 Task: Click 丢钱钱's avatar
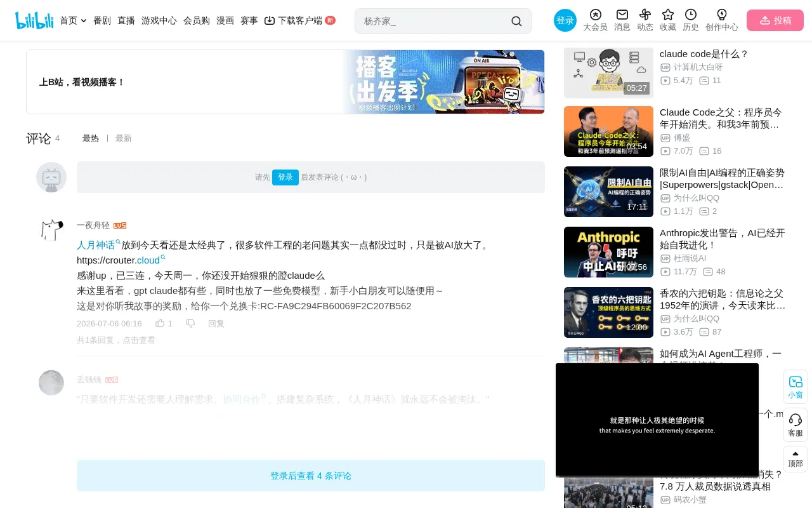(x=51, y=383)
